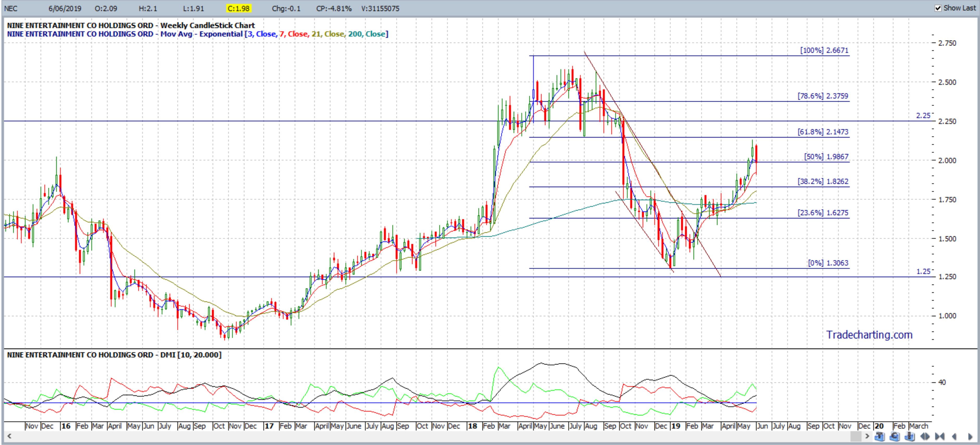Image resolution: width=980 pixels, height=445 pixels.
Task: Click the volume value V:31155075
Action: [380, 8]
